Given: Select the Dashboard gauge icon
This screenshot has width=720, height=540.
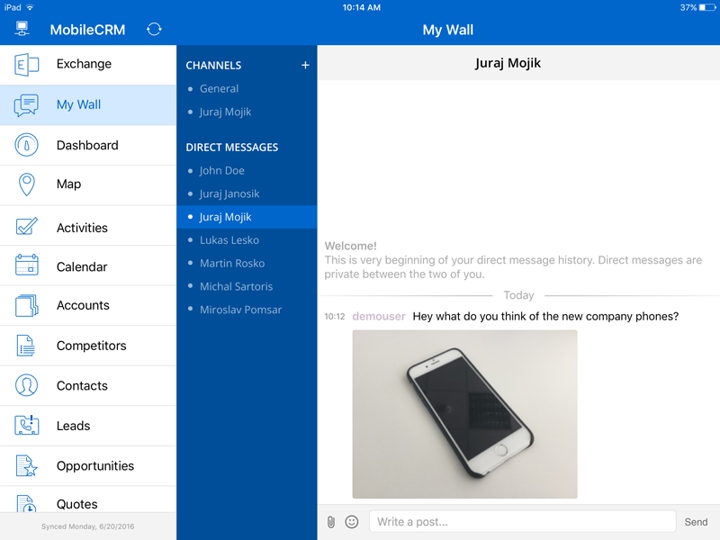Looking at the screenshot, I should pos(26,145).
